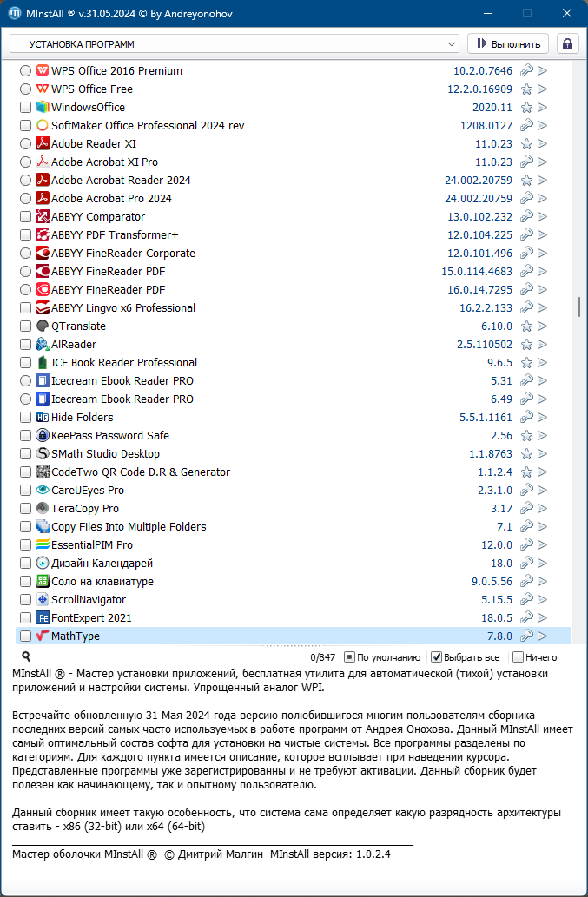Toggle the 'По умолчанию' checkbox
The image size is (588, 897).
(349, 657)
